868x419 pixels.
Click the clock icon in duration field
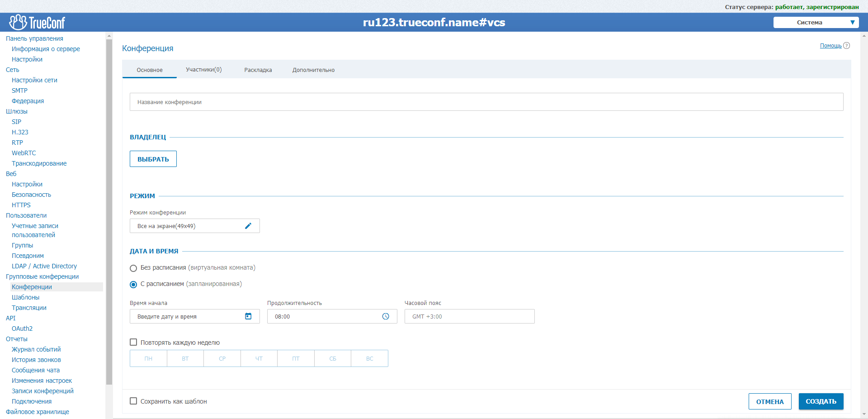(386, 316)
